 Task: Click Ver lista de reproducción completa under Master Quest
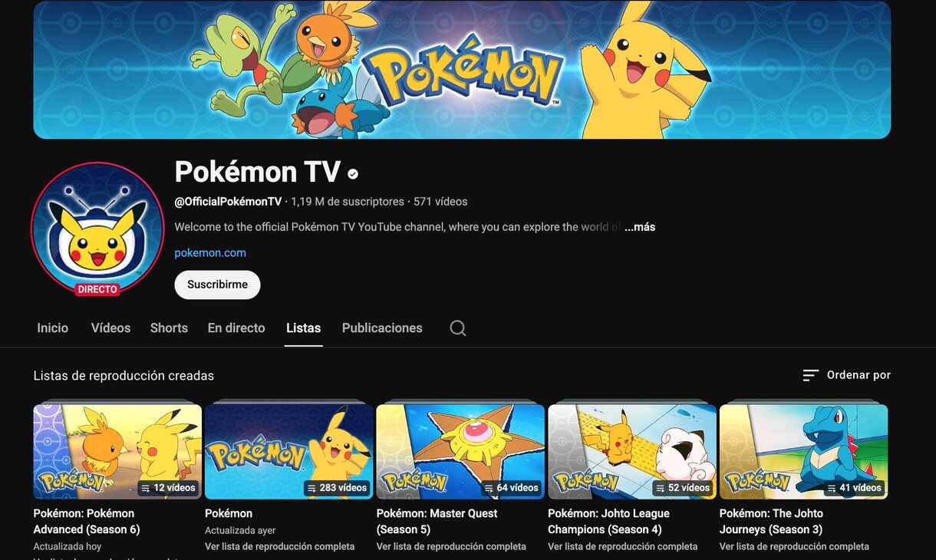point(450,546)
